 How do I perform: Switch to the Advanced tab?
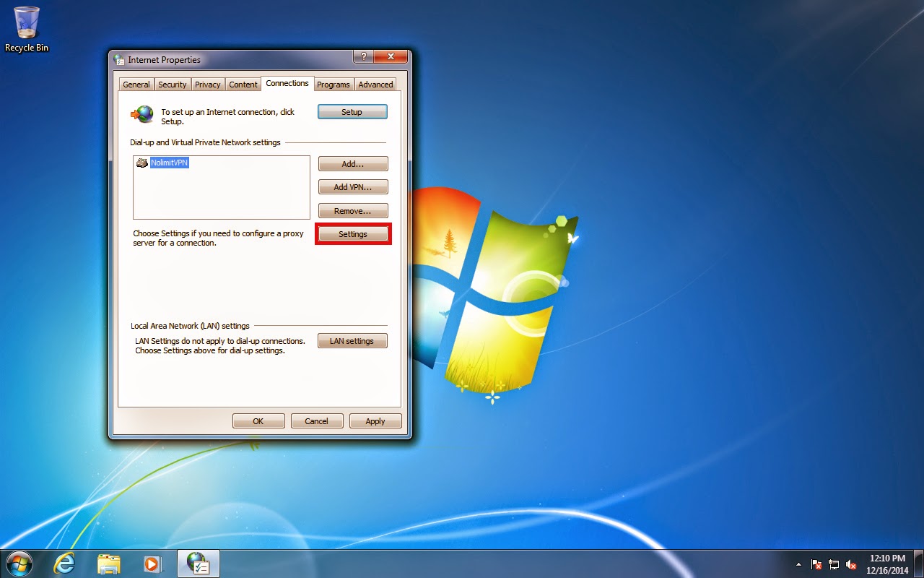[376, 85]
